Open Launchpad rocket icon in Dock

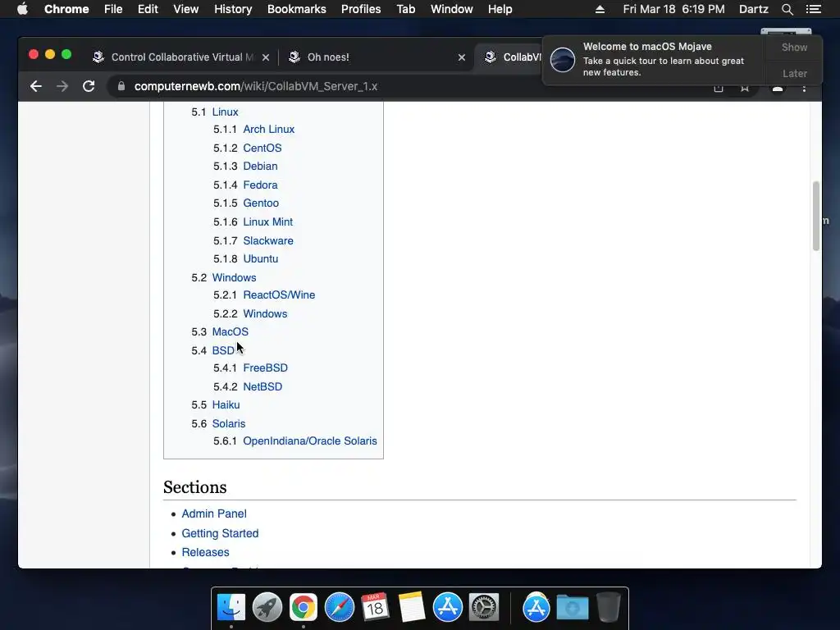point(267,608)
